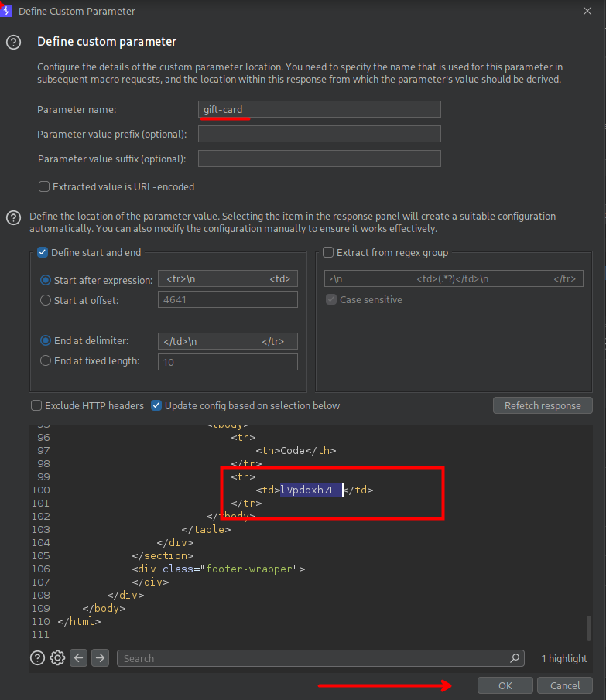The height and width of the screenshot is (700, 606).
Task: Enable Extracted value is URL-encoded checkbox
Action: point(44,186)
